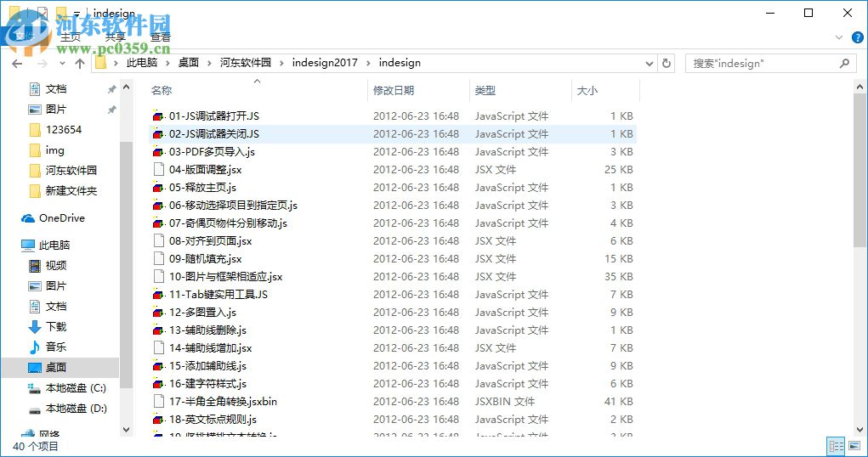The width and height of the screenshot is (868, 457).
Task: Click the file icon of 05-释放主页.js
Action: [158, 188]
